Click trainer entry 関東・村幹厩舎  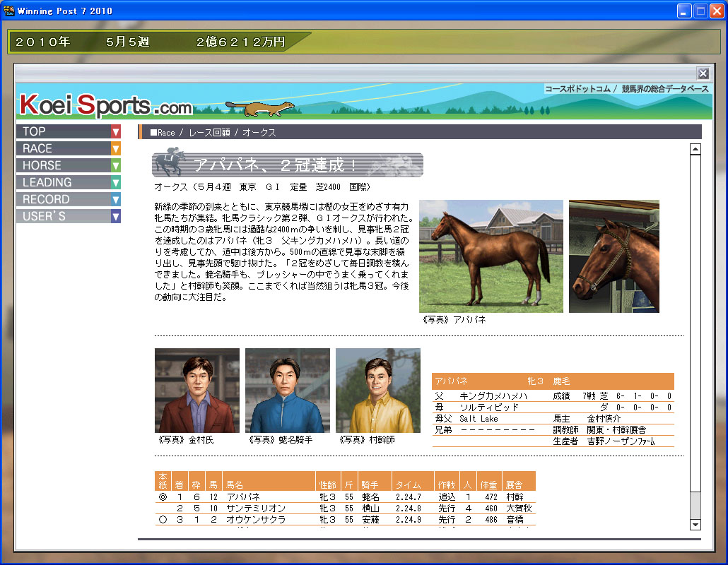[616, 430]
